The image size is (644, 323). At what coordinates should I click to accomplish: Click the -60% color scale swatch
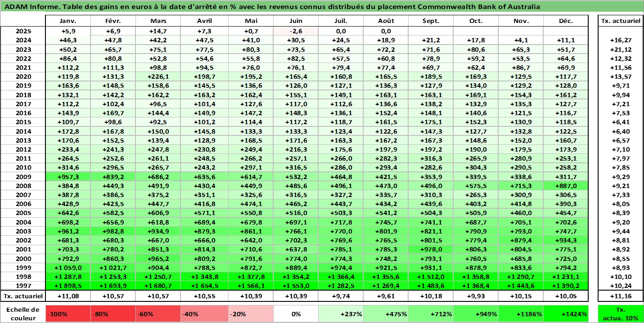(159, 314)
